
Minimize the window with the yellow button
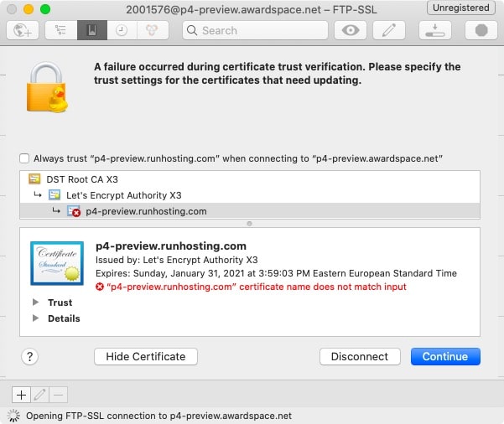pyautogui.click(x=29, y=9)
